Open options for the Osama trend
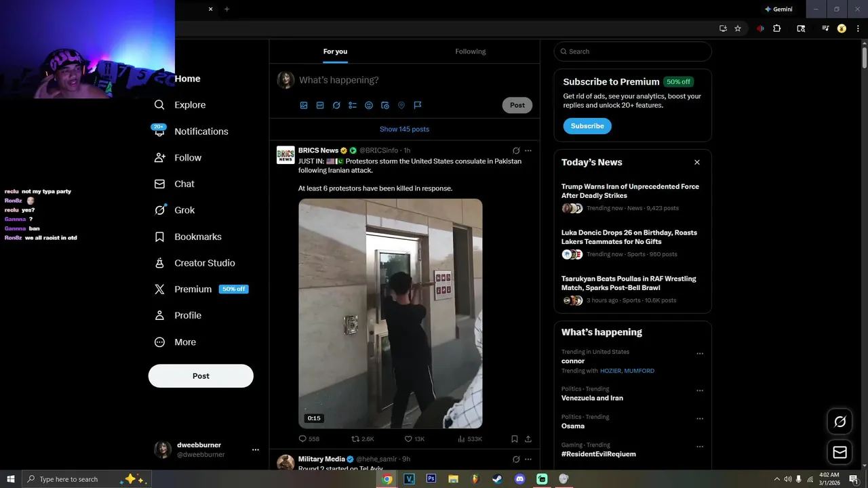This screenshot has height=488, width=868. 700,419
